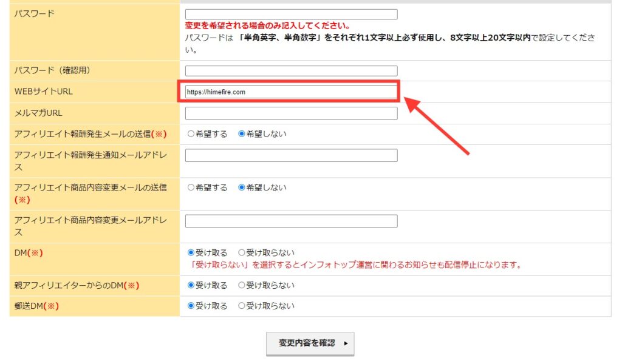Select 希望する for アフィリエイト商品内容変更メールの送信
Screen dimensions: 622x364
(x=191, y=188)
